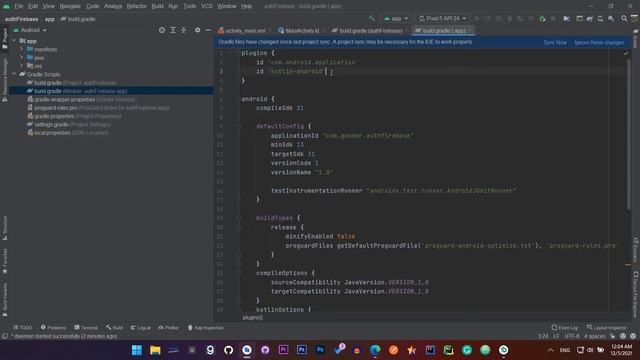Viewport: 640px width, 360px height.
Task: Switch to the activity_main.xml tab
Action: pyautogui.click(x=245, y=31)
